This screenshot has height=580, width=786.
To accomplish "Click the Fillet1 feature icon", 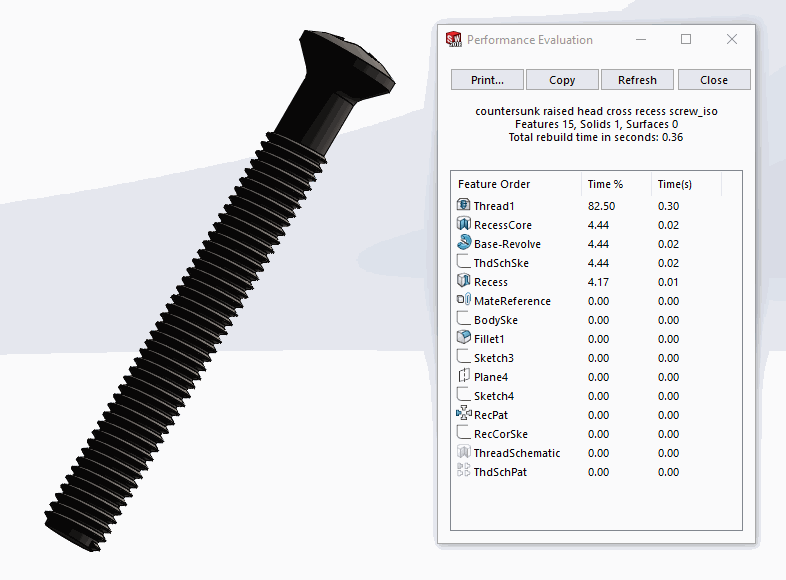I will (x=463, y=338).
